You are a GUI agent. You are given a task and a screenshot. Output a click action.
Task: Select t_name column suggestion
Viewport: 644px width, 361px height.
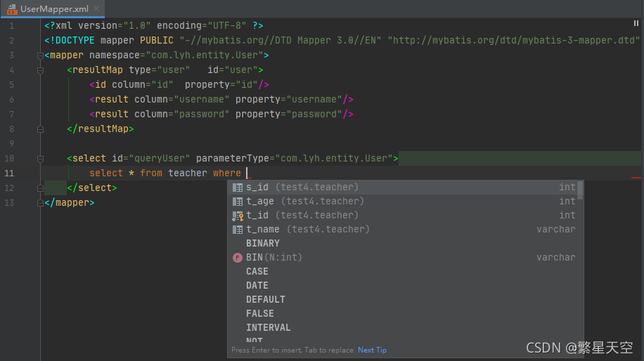click(x=404, y=229)
